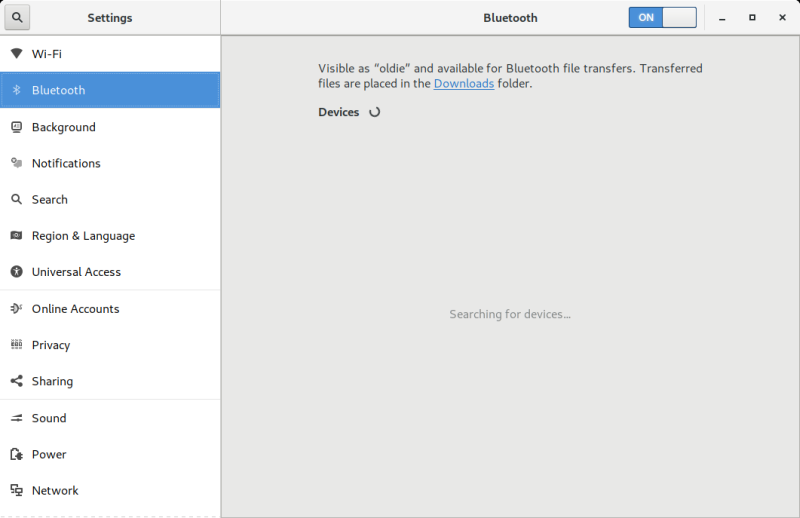Screen dimensions: 800x518
Task: Open the Wi-Fi settings panel
Action: pos(110,54)
